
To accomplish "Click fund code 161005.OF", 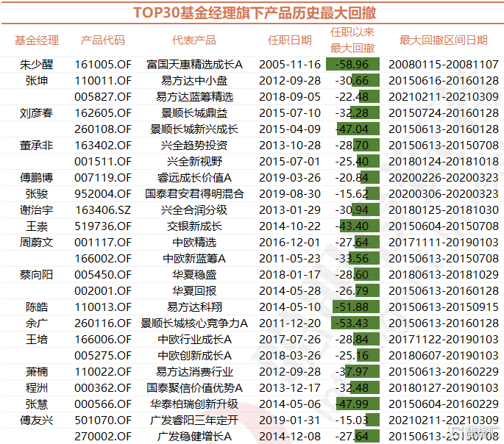I will pos(103,65).
